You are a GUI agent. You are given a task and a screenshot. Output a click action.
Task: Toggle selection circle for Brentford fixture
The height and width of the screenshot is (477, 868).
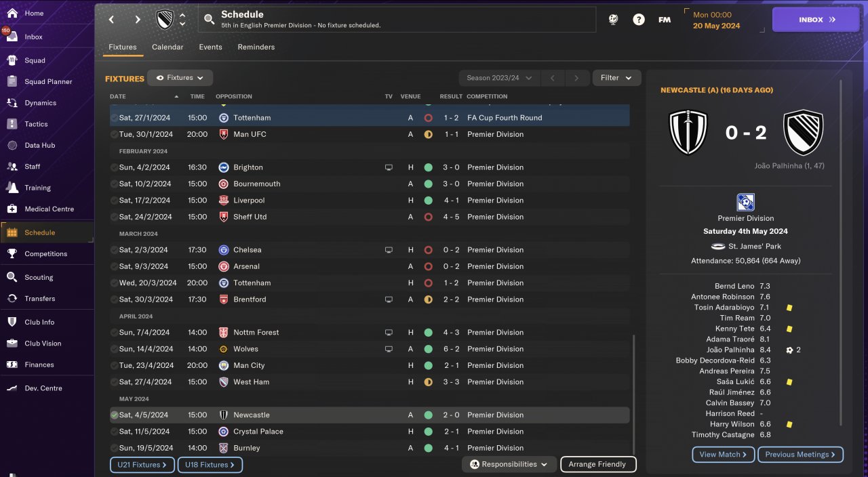click(114, 299)
